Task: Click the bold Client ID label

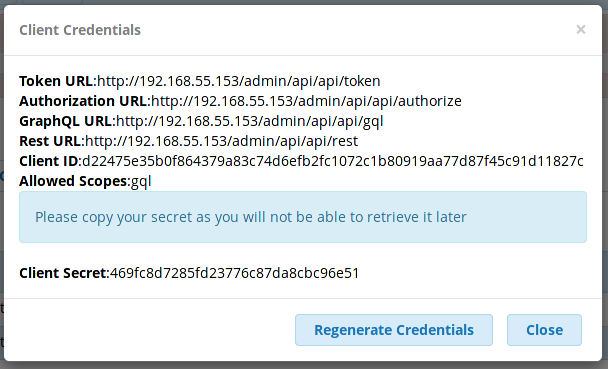Action: pyautogui.click(x=49, y=161)
